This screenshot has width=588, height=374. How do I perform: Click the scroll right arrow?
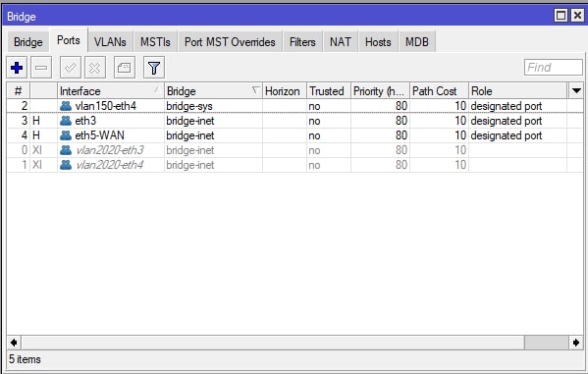click(x=576, y=343)
